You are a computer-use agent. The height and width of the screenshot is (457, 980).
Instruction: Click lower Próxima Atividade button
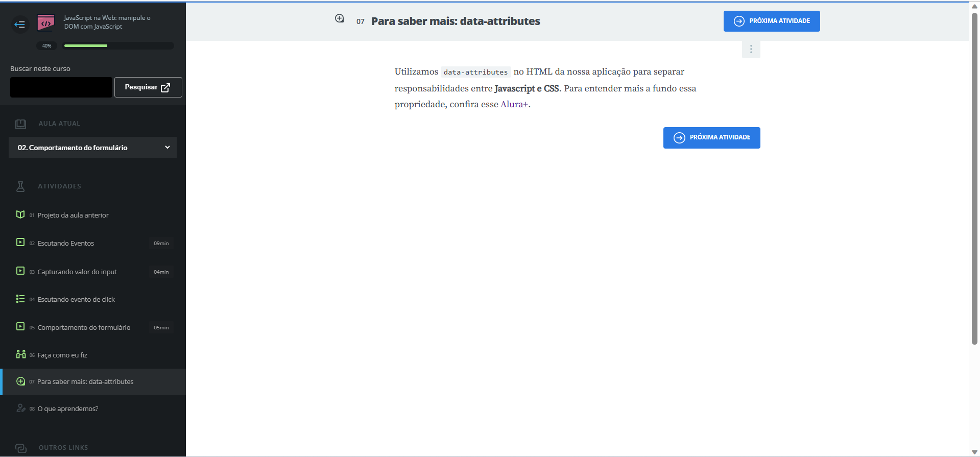click(711, 138)
